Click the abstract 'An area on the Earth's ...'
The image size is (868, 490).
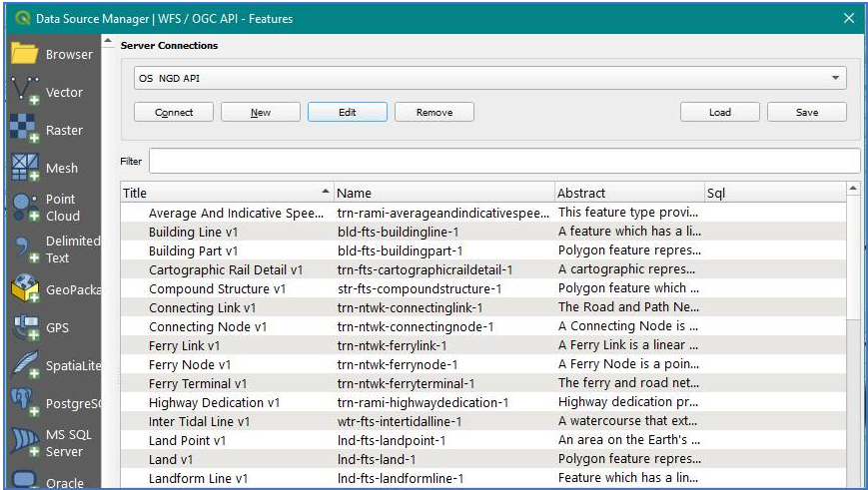[x=629, y=440]
